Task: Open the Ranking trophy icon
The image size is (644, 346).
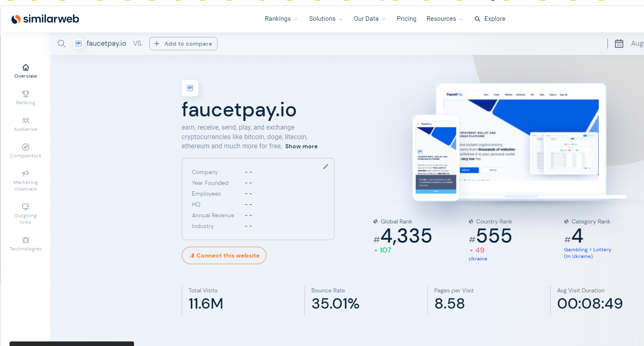Action: coord(26,94)
